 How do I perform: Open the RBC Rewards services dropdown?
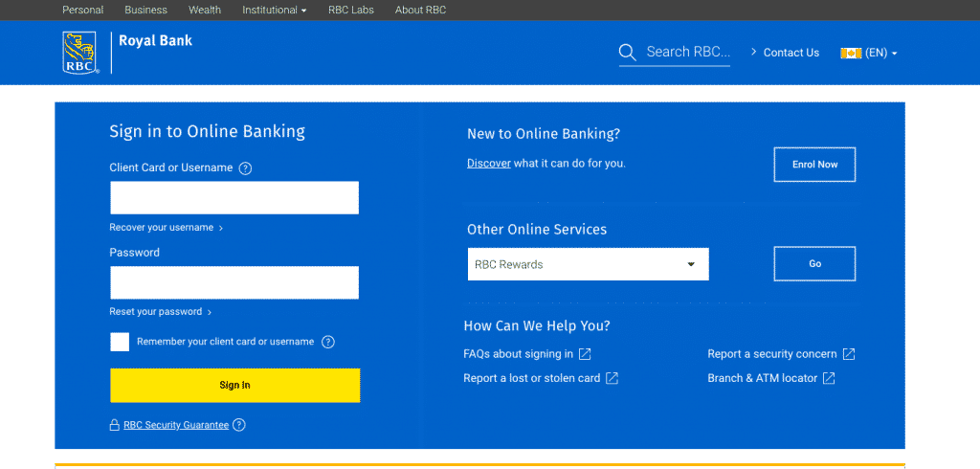(589, 264)
